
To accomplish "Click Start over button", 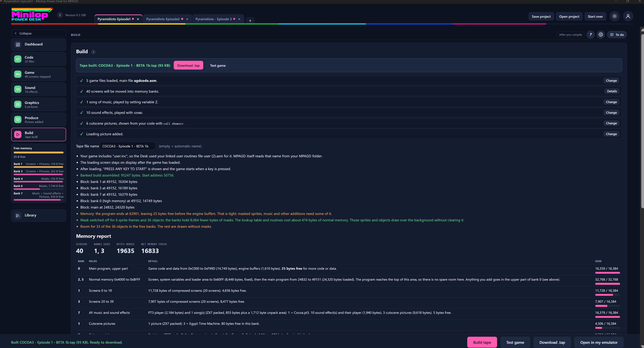I will (x=595, y=17).
